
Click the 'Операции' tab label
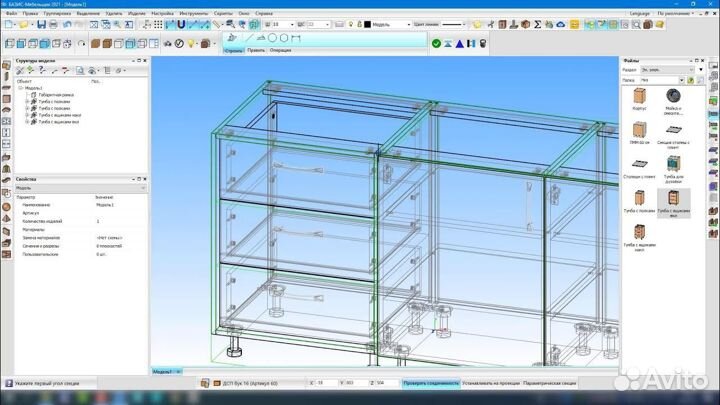coord(280,50)
